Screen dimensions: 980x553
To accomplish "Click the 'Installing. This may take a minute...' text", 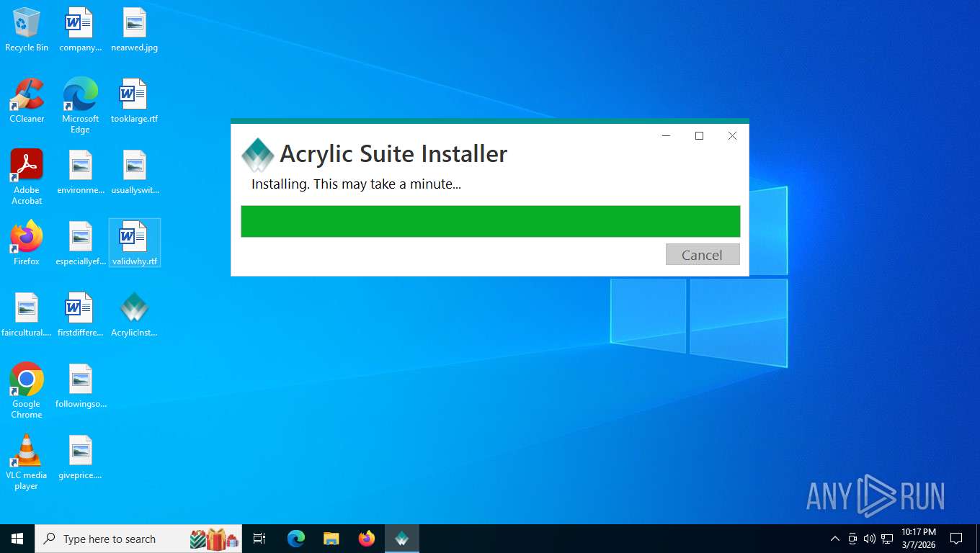I will pyautogui.click(x=356, y=184).
